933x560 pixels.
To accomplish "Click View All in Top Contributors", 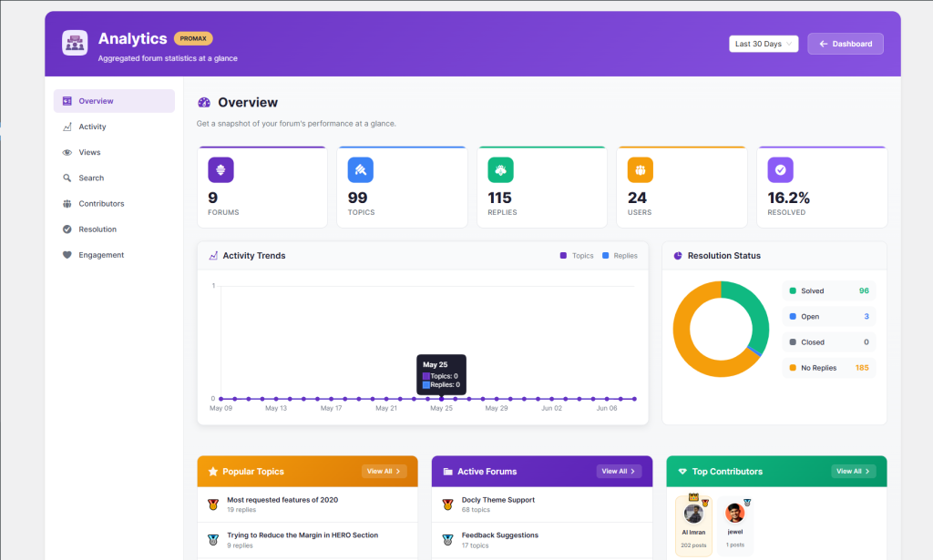I will pyautogui.click(x=853, y=472).
